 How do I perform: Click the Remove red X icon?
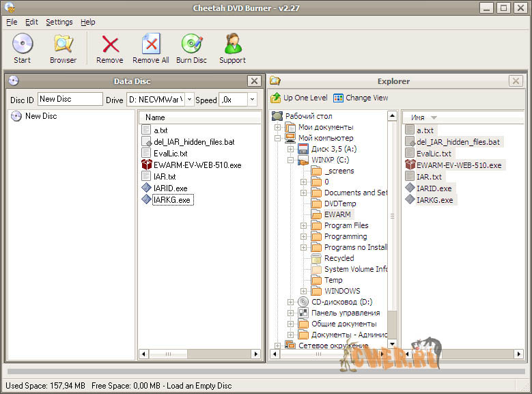109,44
